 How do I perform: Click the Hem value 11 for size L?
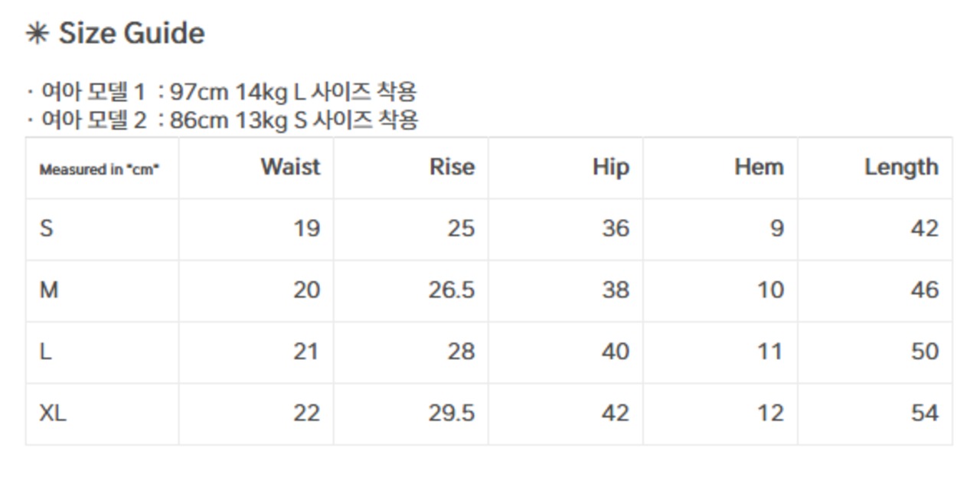pyautogui.click(x=769, y=352)
